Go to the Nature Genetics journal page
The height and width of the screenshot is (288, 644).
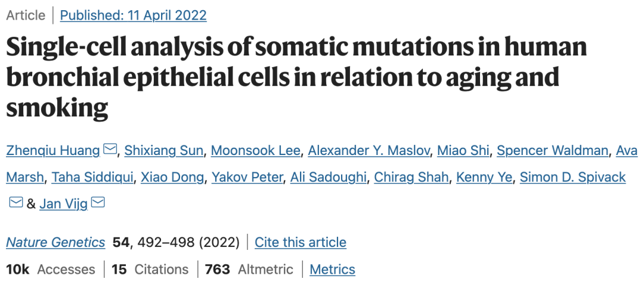(55, 242)
